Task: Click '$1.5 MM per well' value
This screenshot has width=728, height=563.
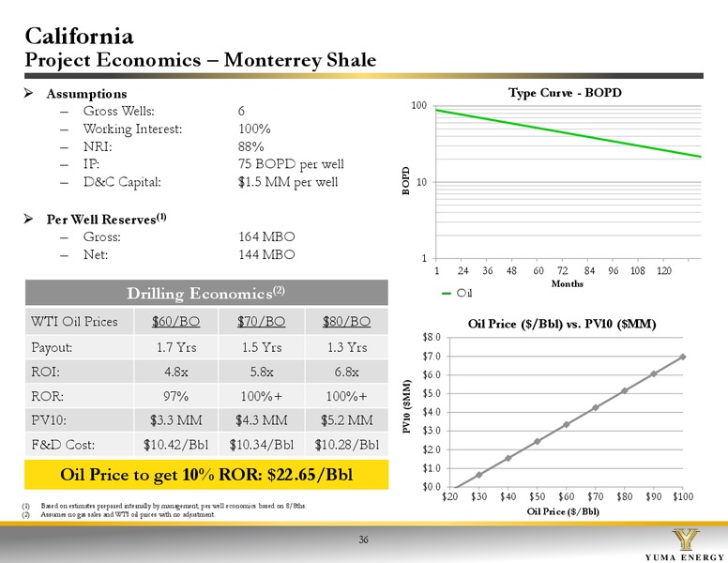Action: click(x=288, y=182)
